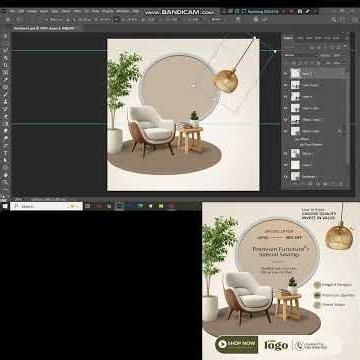Open the Edit Toolbar three-dots icon

(6, 189)
